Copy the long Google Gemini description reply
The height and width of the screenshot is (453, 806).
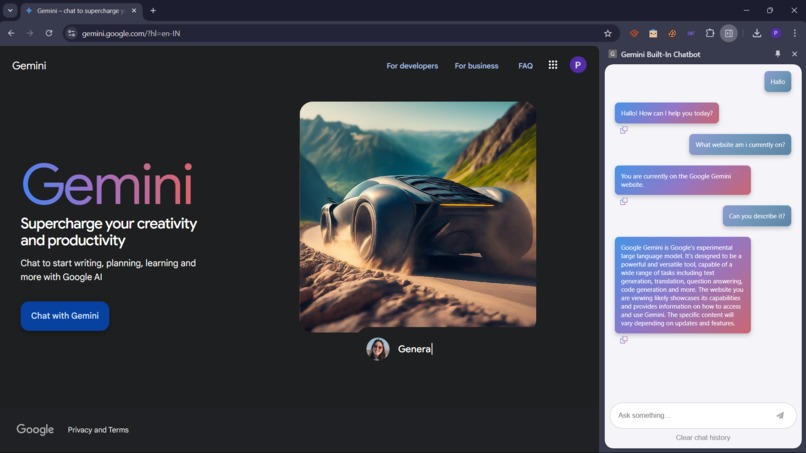[624, 340]
